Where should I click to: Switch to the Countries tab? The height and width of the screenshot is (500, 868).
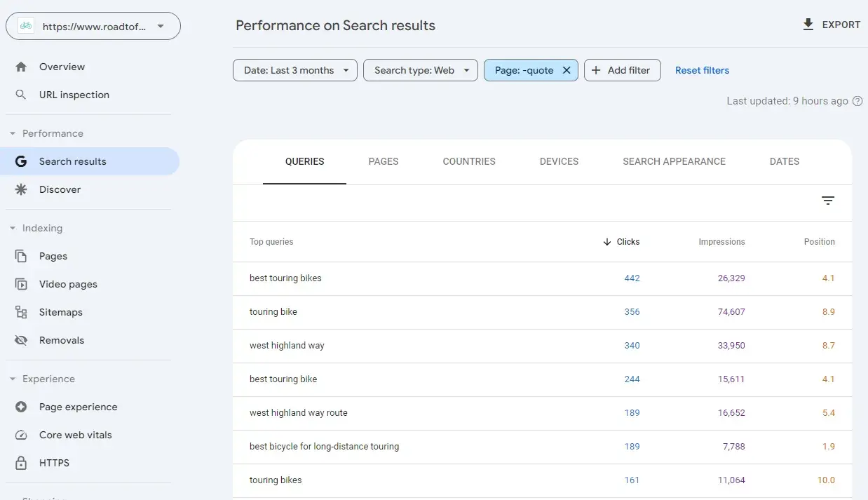point(469,161)
